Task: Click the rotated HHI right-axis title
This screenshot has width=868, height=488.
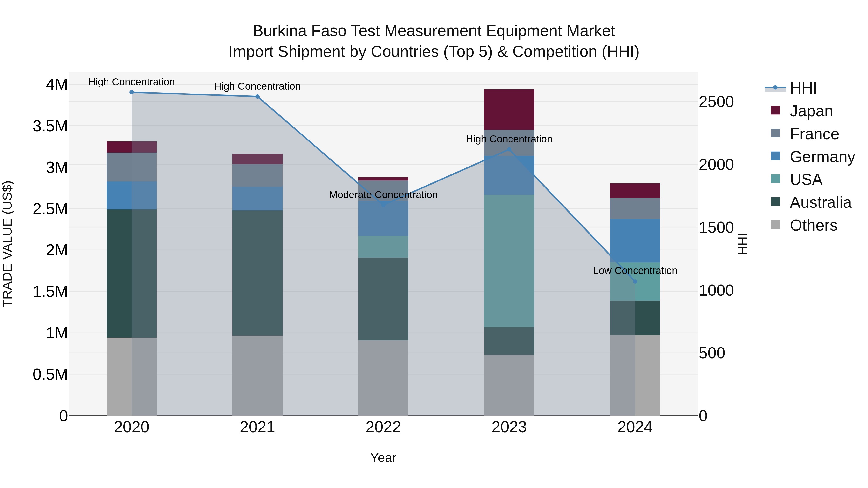Action: click(x=743, y=244)
